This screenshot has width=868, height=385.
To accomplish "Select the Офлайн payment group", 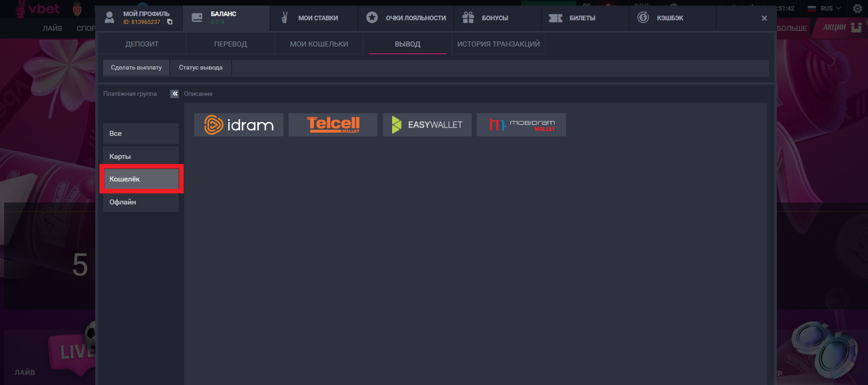I will (x=141, y=202).
